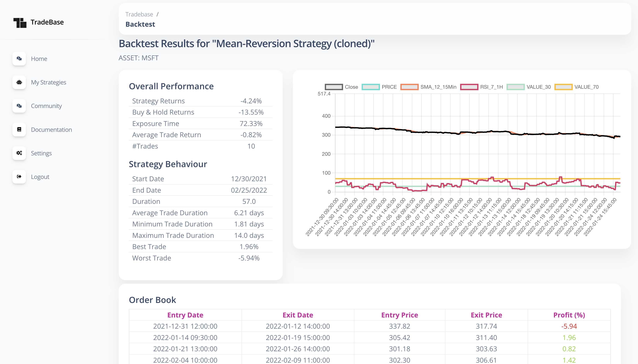
Task: Click the Home sidebar icon
Action: 19,59
